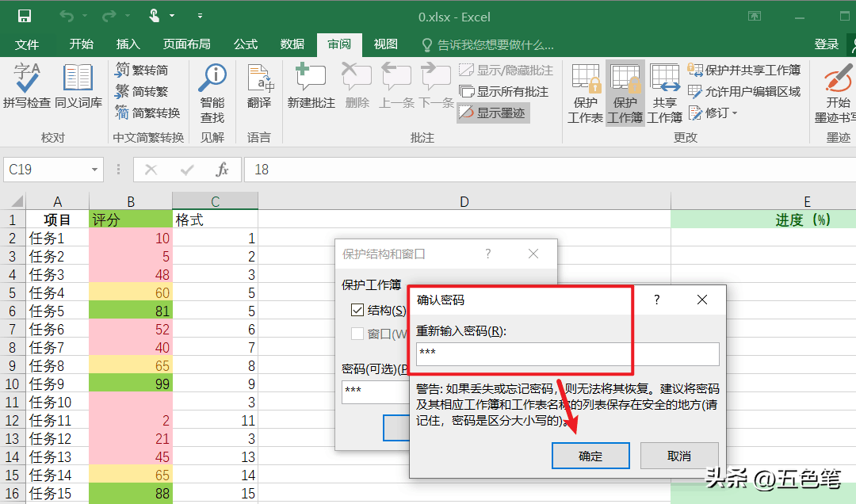This screenshot has width=856, height=504.
Task: Click 登录 sign in
Action: point(826,44)
